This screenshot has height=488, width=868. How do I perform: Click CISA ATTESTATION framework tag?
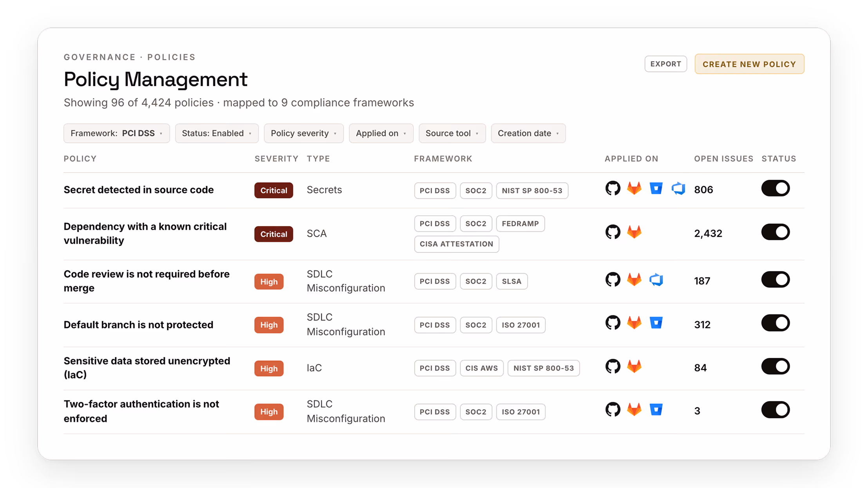coord(456,244)
